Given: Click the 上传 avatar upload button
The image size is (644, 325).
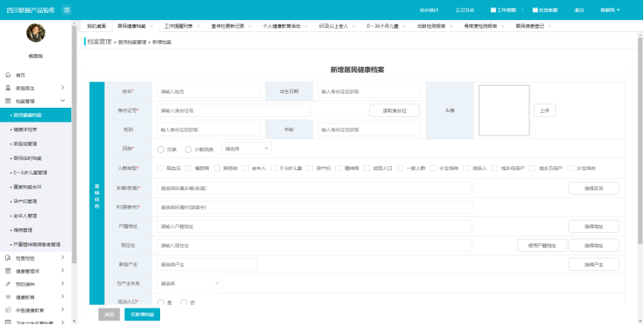Looking at the screenshot, I should (x=545, y=110).
